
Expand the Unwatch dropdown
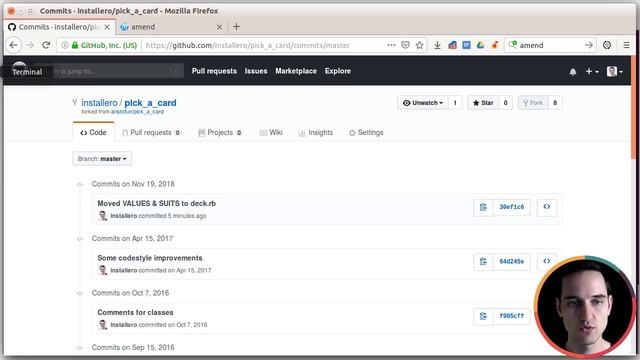423,103
